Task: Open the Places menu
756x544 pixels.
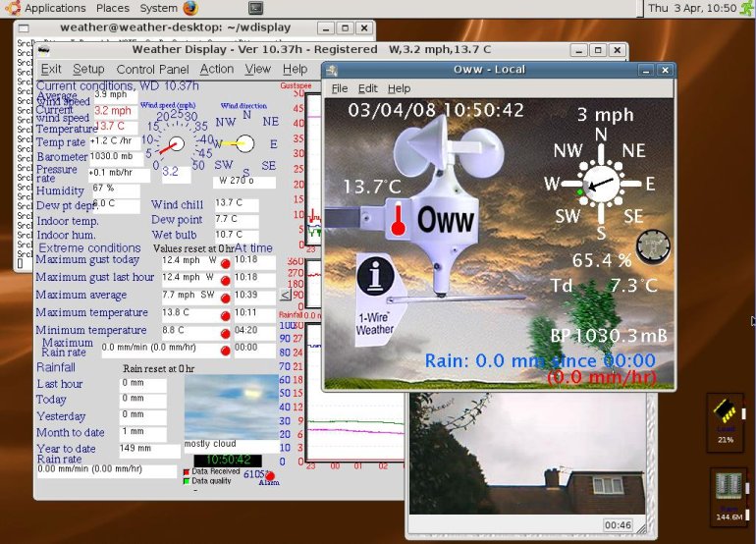Action: [x=113, y=8]
